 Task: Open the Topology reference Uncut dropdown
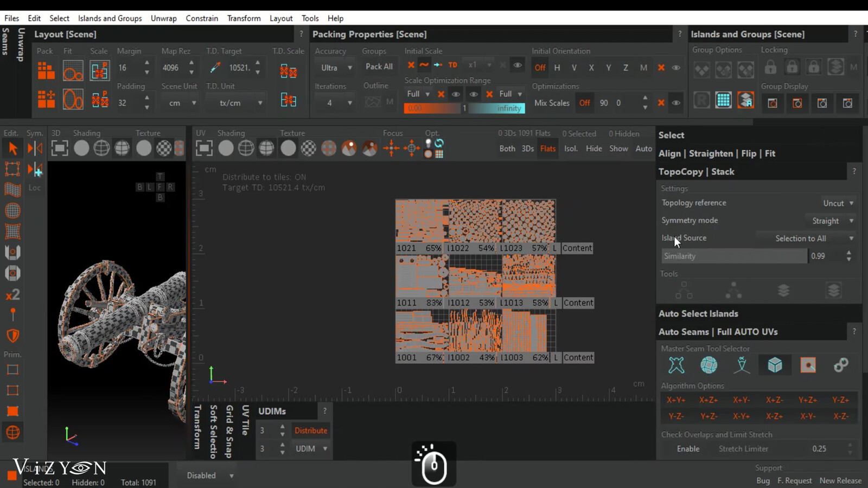838,203
